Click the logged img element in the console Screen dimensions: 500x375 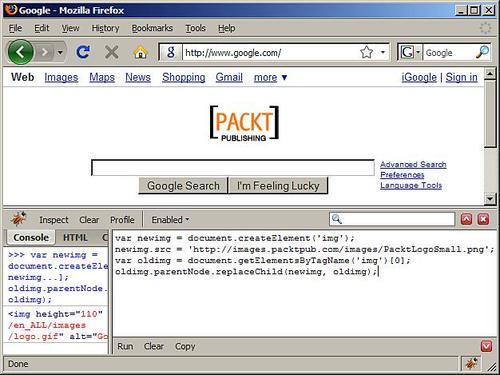coord(58,325)
